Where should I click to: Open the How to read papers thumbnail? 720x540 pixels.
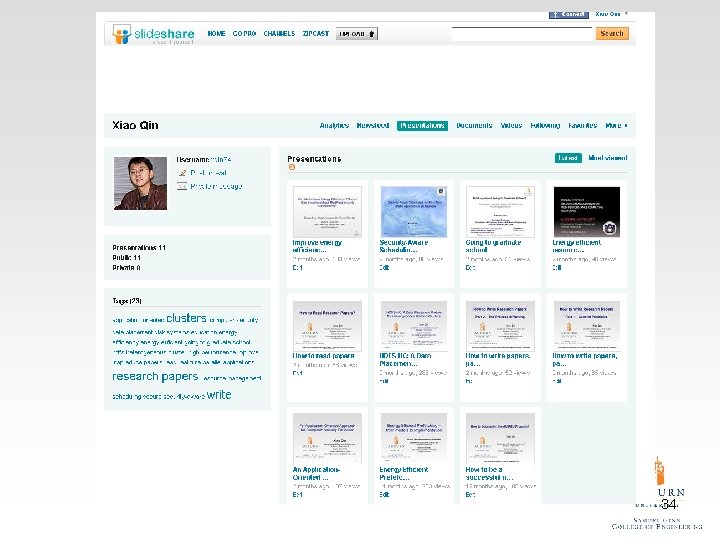pyautogui.click(x=327, y=326)
